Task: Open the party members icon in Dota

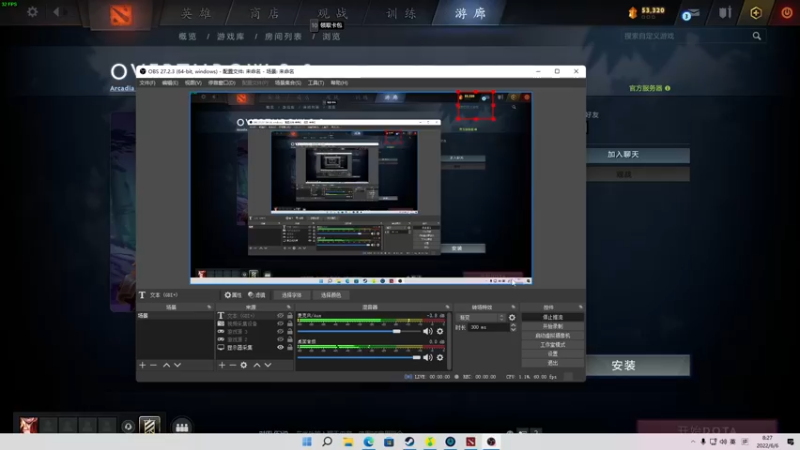Action: coord(182,427)
